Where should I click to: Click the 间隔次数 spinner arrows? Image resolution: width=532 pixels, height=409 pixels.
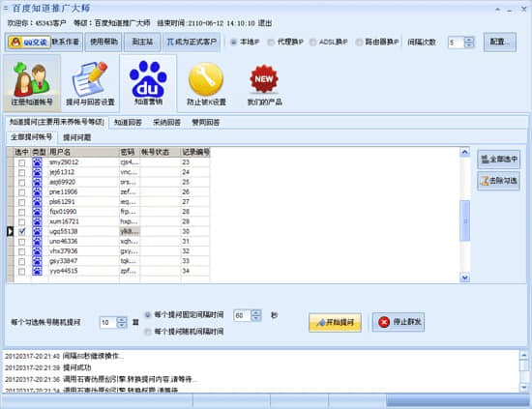[x=469, y=43]
